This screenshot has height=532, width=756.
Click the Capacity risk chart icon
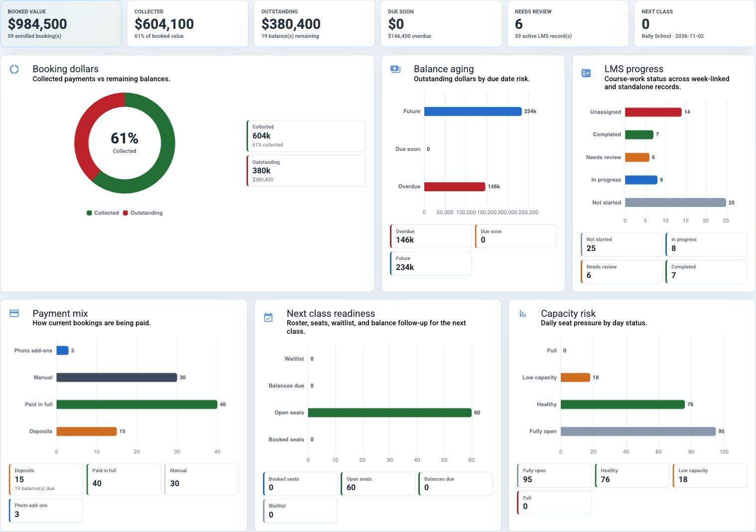click(x=522, y=313)
